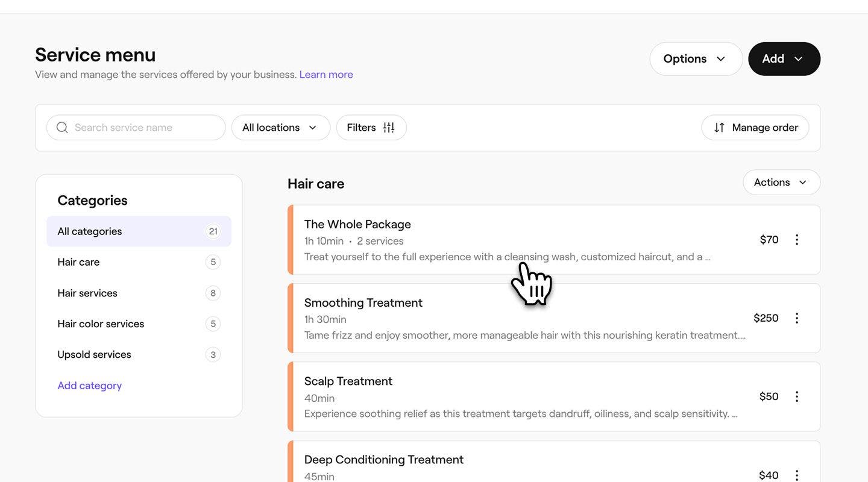Click the sort arrows icon in Manage order

[719, 128]
